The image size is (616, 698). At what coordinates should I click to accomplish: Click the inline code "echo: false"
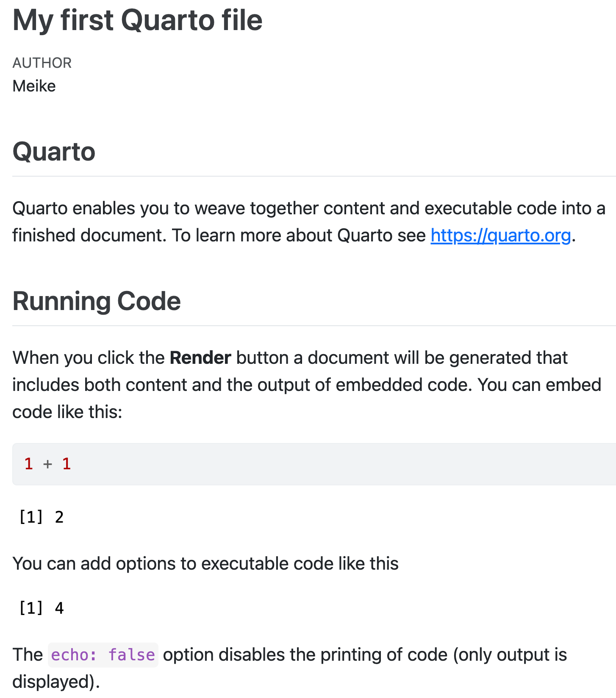[x=103, y=655]
